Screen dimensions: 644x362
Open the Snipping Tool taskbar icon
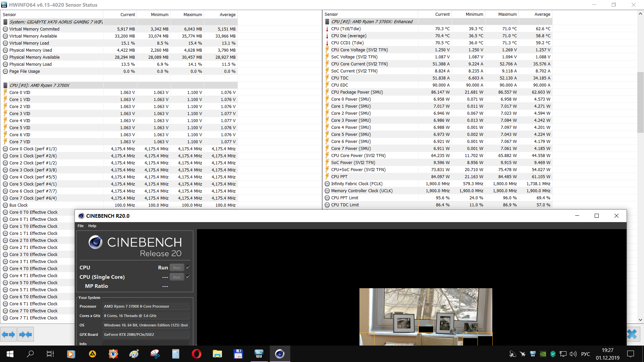coord(155,354)
